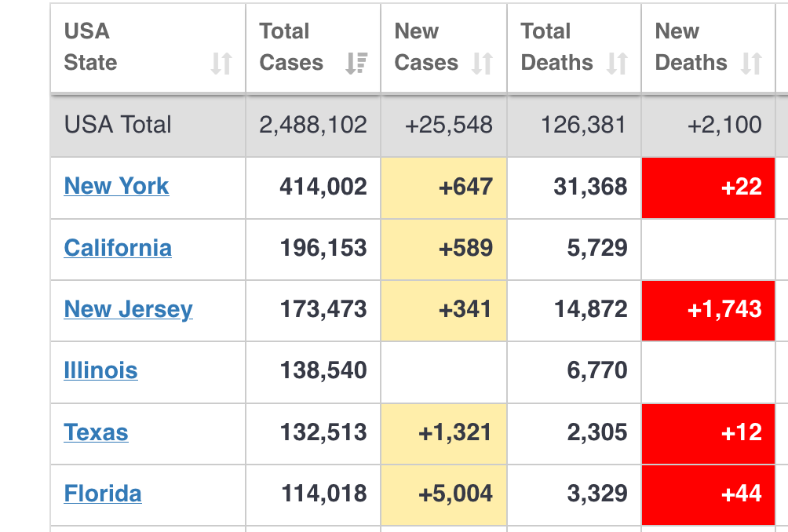
Task: Click the New Deaths sort icon
Action: (751, 64)
